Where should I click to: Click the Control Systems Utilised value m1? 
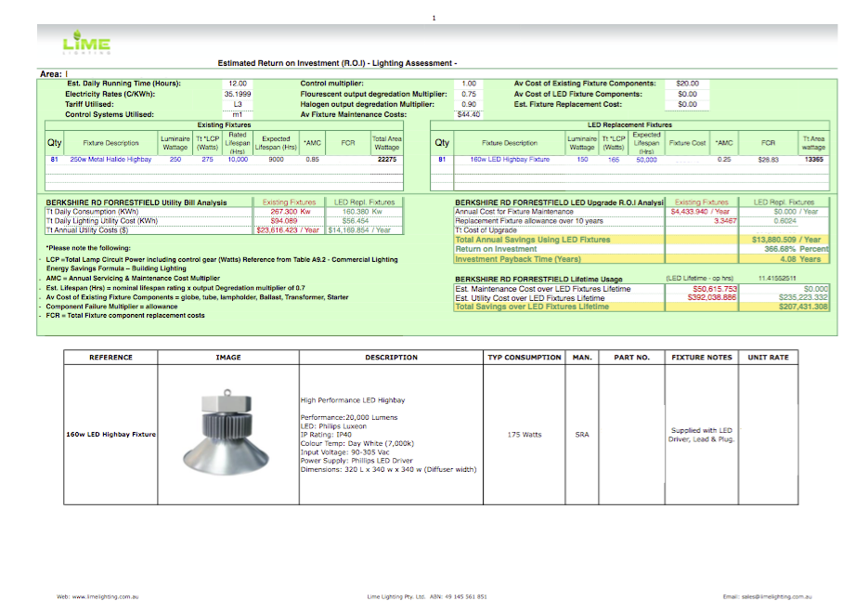pyautogui.click(x=238, y=114)
